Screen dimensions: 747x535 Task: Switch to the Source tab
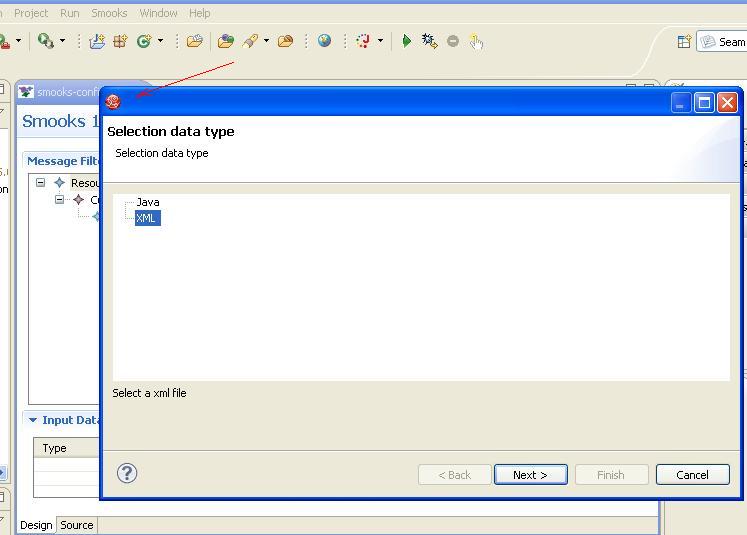click(x=77, y=525)
